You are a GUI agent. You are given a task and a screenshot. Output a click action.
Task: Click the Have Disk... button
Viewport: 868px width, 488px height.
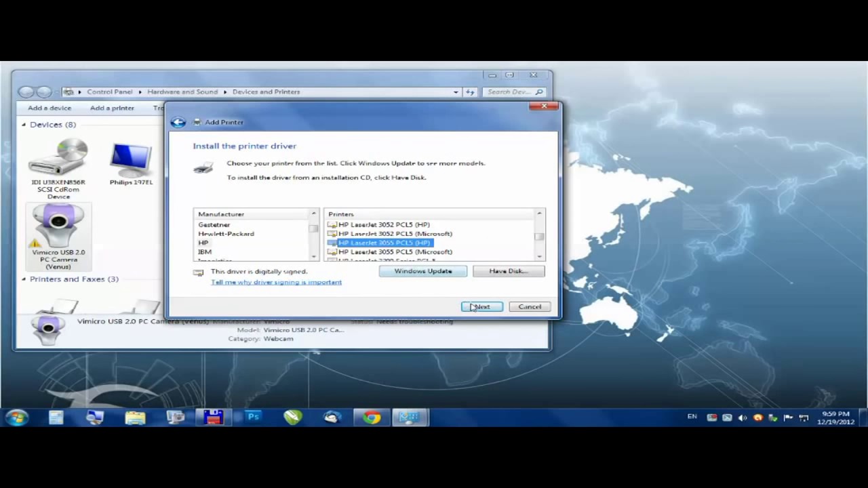coord(508,271)
